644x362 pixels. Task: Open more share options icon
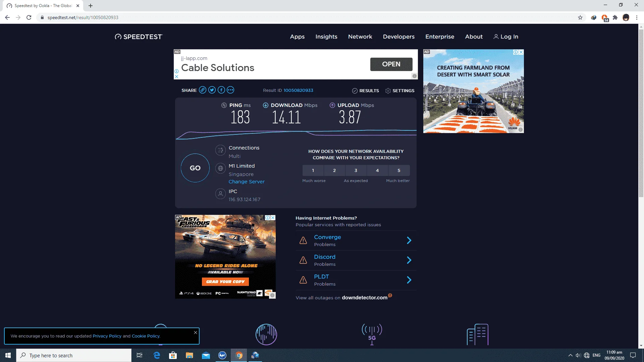[230, 90]
